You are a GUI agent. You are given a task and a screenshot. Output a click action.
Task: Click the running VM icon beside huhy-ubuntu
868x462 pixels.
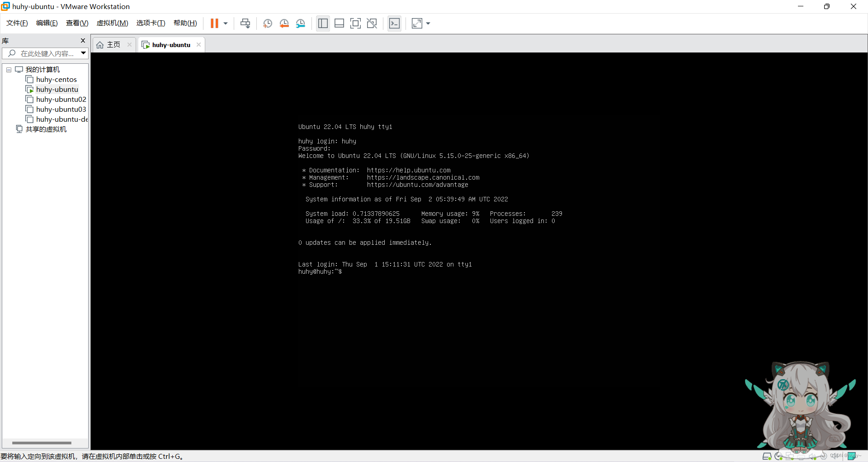(x=30, y=90)
